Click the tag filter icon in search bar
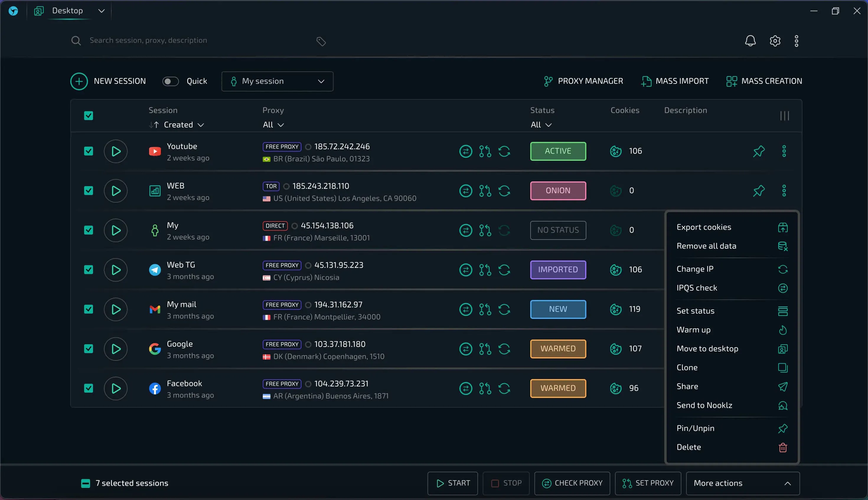This screenshot has width=868, height=500. (x=321, y=42)
